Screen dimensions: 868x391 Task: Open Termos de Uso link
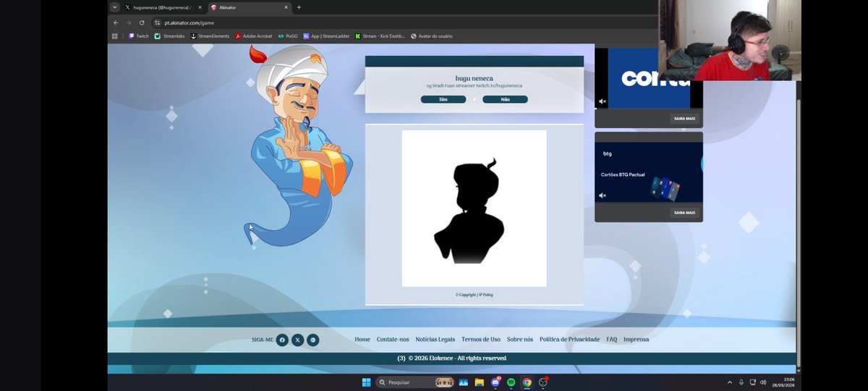point(481,340)
